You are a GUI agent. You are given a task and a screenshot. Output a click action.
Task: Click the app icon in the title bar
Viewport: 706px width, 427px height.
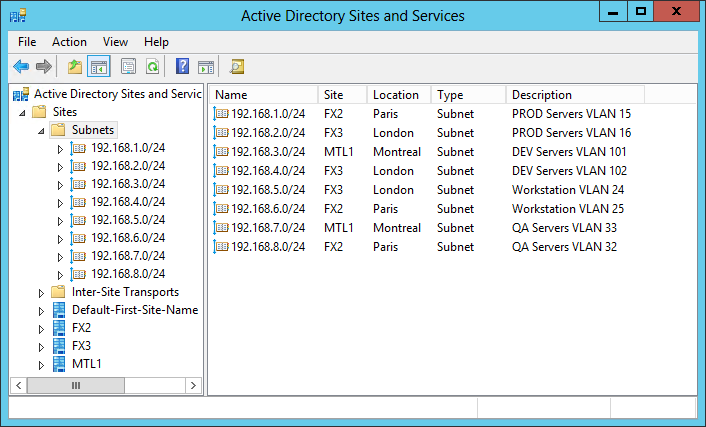point(18,16)
